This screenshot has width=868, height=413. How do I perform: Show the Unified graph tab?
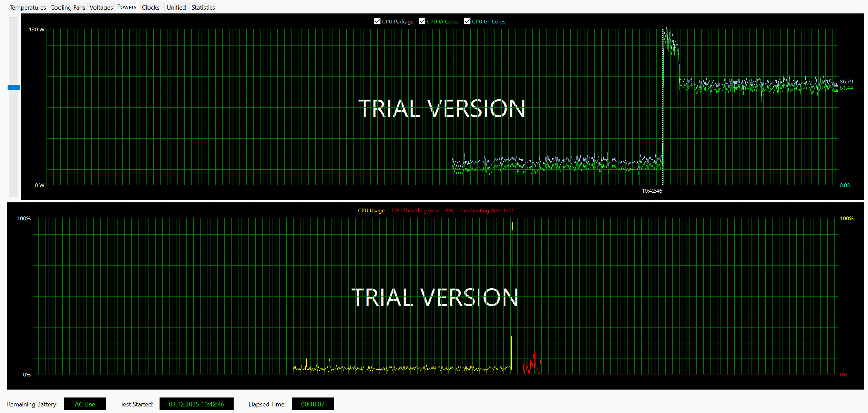point(176,7)
